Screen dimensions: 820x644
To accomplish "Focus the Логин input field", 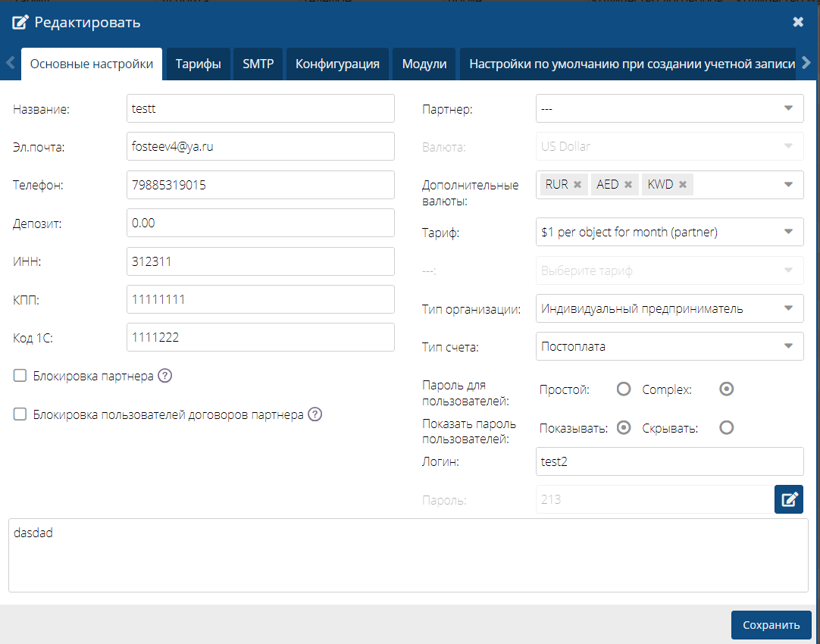I will (x=669, y=461).
